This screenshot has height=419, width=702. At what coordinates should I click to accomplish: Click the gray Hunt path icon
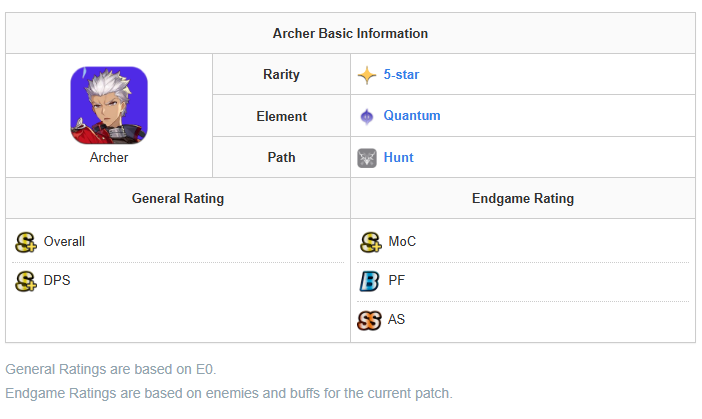tap(368, 158)
